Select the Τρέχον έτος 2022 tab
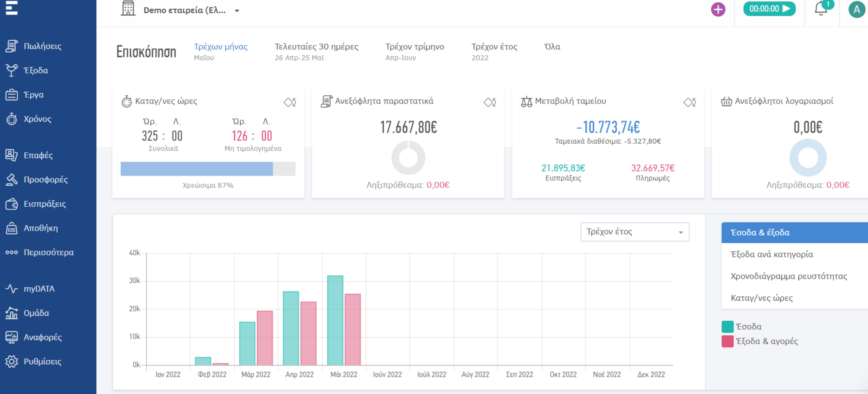Viewport: 868px width, 394px height. [x=494, y=51]
